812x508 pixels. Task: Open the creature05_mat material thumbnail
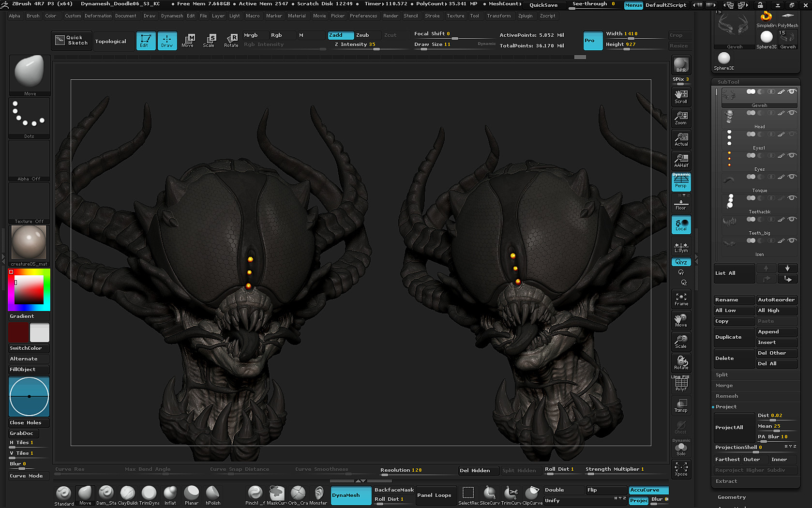click(29, 245)
